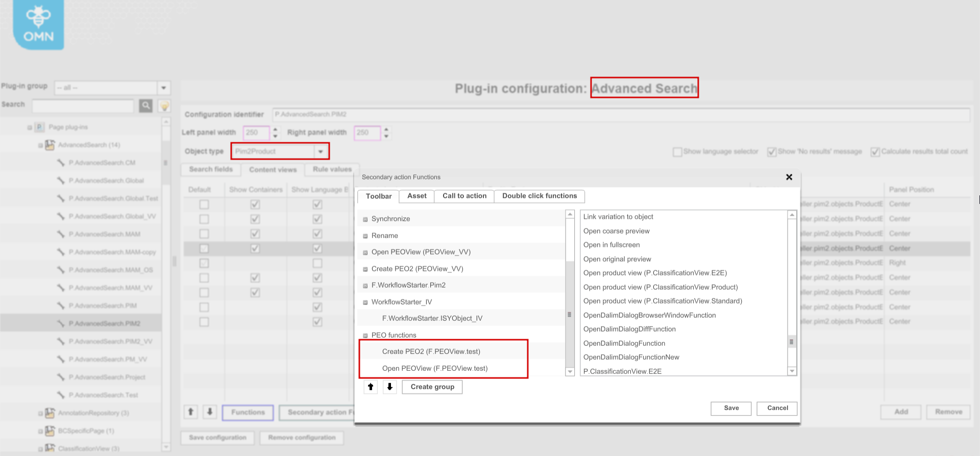The image size is (980, 456).
Task: Click the assigned functions list scrollbar thumb
Action: (x=570, y=314)
